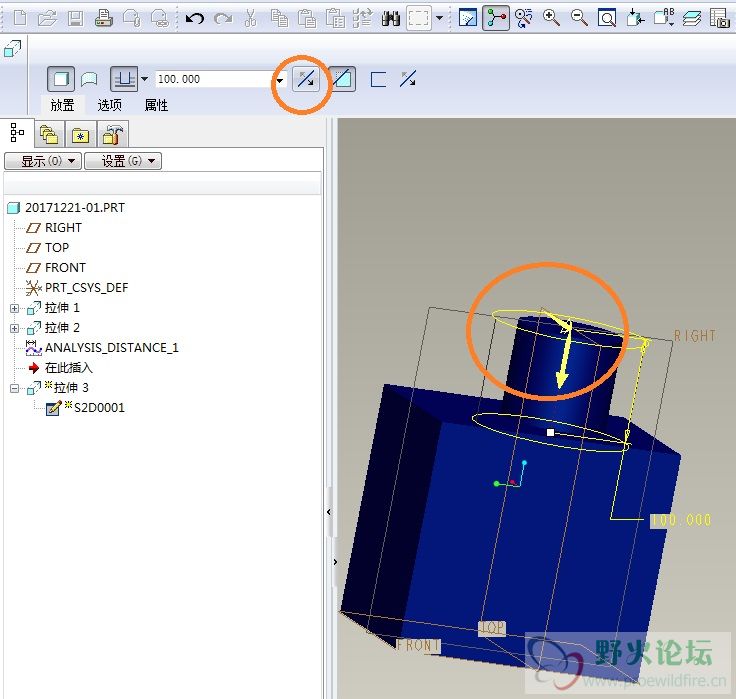Set extrude as solid

point(61,79)
